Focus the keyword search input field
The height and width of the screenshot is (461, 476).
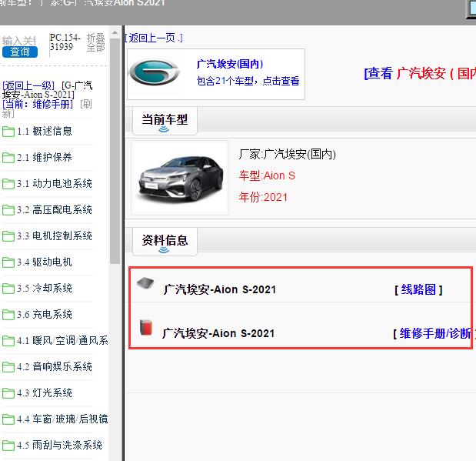(x=19, y=41)
